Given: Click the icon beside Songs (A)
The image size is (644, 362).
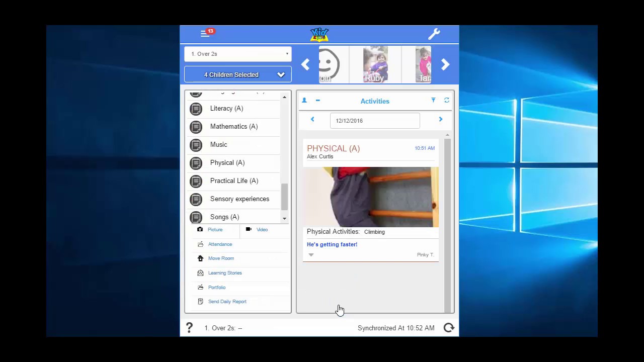Looking at the screenshot, I should tap(196, 217).
